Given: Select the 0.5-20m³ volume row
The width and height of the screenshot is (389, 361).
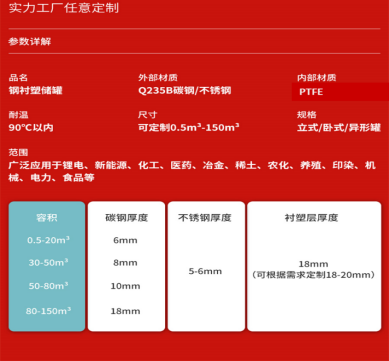Looking at the screenshot, I should tap(48, 240).
